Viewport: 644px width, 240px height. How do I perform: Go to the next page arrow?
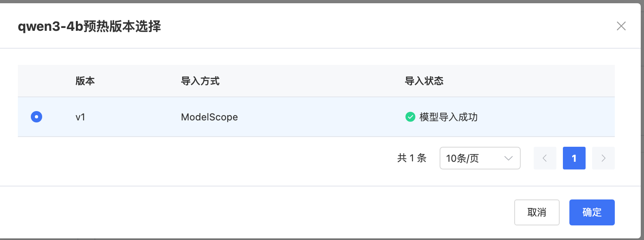(603, 158)
